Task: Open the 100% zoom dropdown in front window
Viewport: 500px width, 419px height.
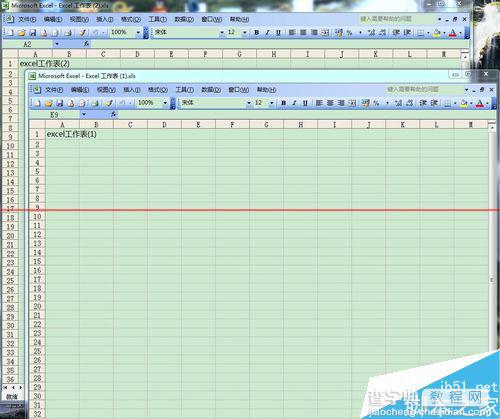Action: click(165, 103)
